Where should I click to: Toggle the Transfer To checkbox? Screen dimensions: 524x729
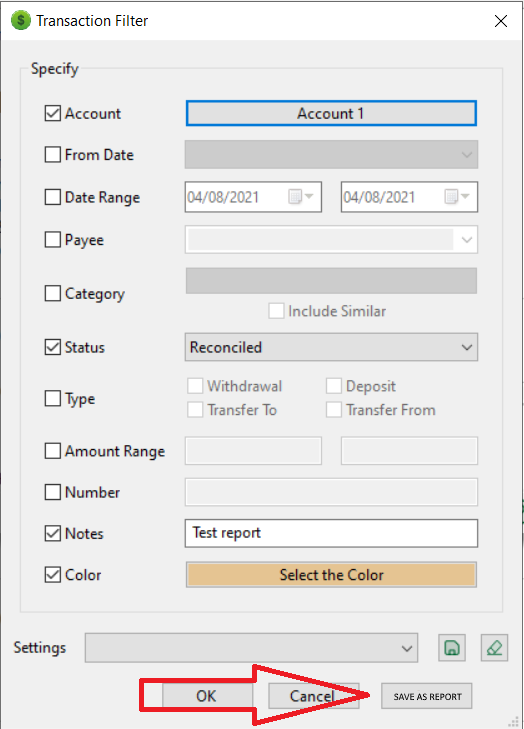[x=195, y=410]
